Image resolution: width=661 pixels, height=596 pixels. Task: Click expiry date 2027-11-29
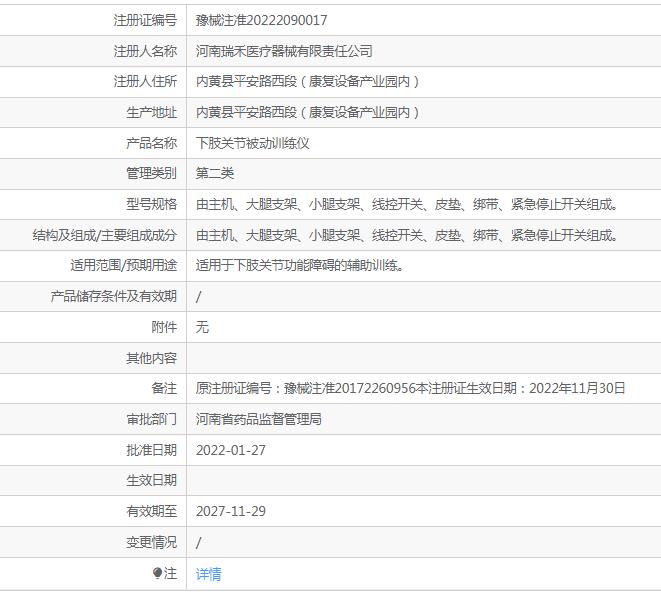(231, 512)
